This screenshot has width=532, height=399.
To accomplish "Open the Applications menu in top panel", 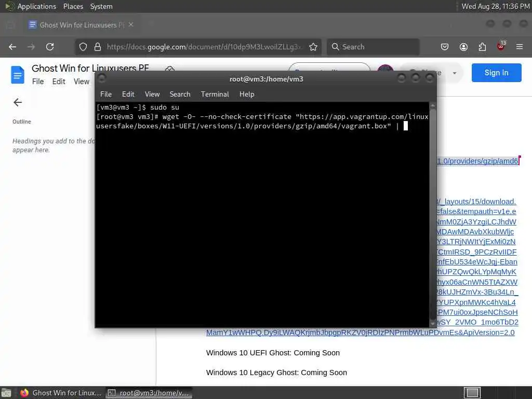I will [x=37, y=6].
